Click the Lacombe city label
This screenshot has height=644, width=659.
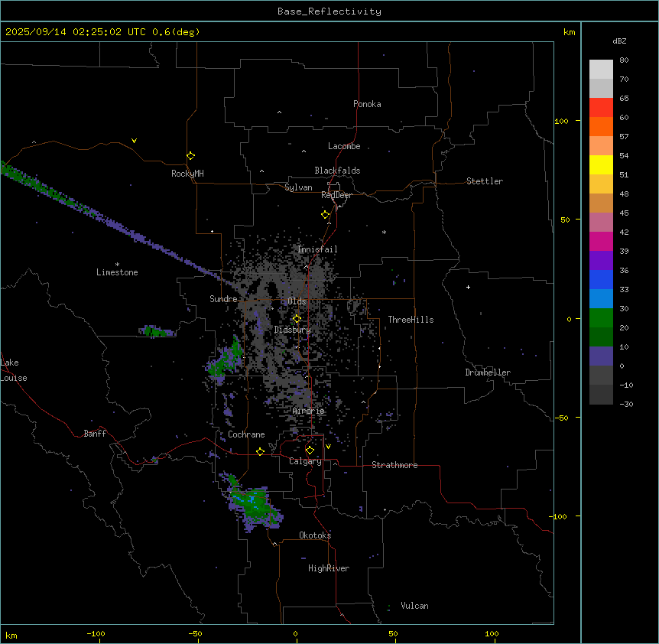pyautogui.click(x=344, y=146)
